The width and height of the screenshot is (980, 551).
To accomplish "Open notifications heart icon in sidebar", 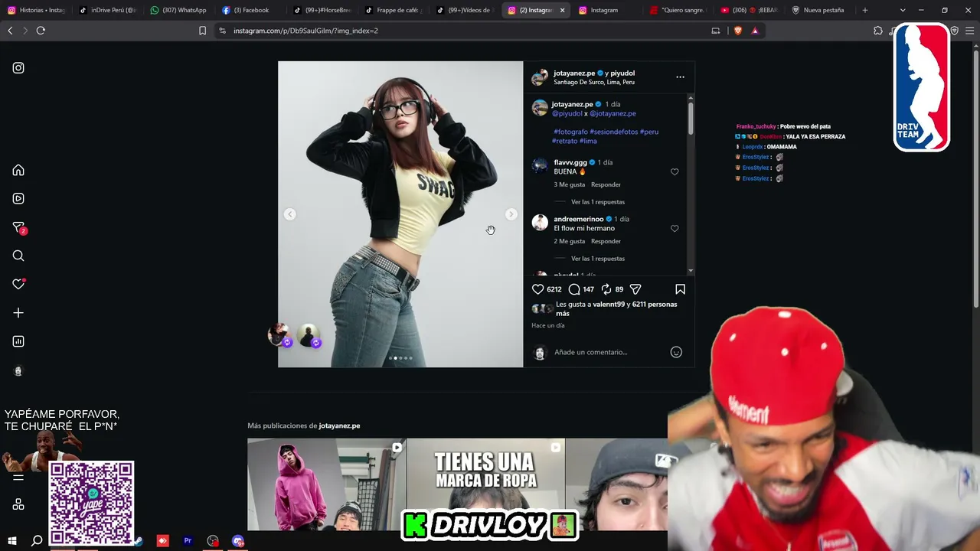I will click(x=19, y=284).
